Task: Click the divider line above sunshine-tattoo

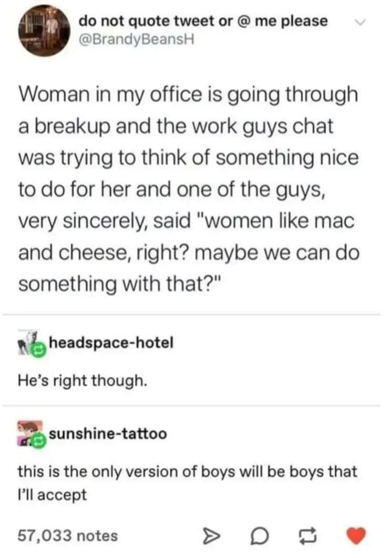Action: (x=191, y=405)
